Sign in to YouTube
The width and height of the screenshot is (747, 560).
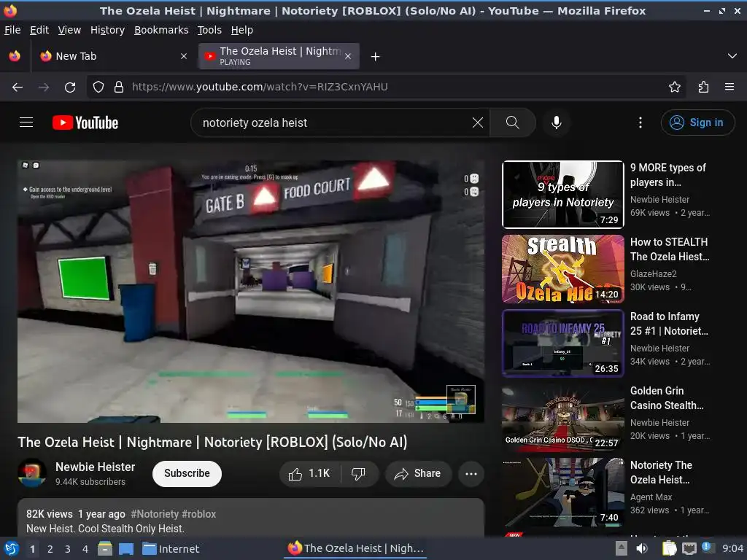697,122
